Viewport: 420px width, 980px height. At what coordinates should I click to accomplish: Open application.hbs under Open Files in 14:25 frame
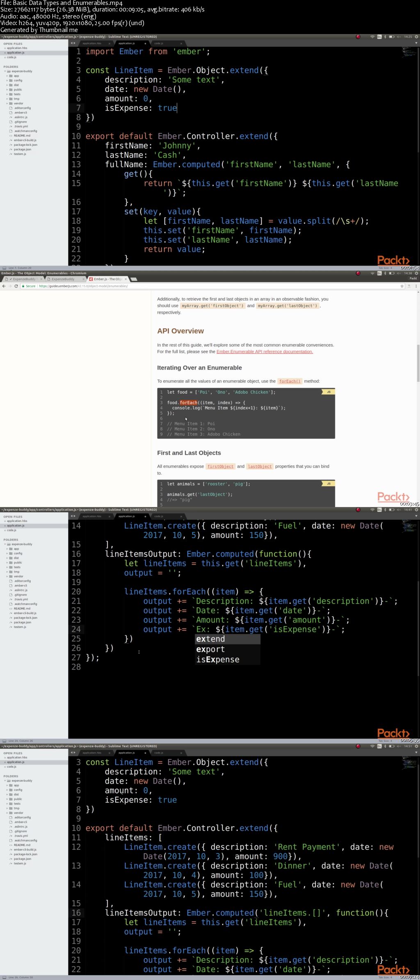(x=17, y=48)
